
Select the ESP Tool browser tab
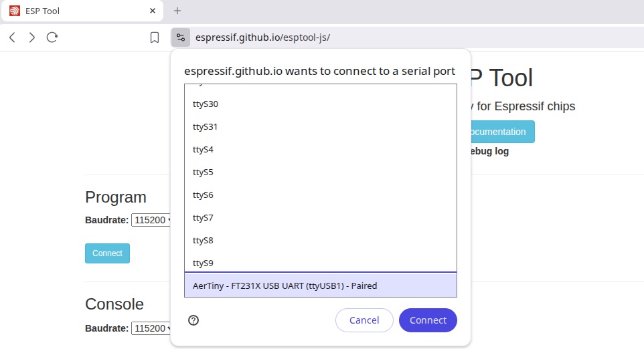coord(74,11)
